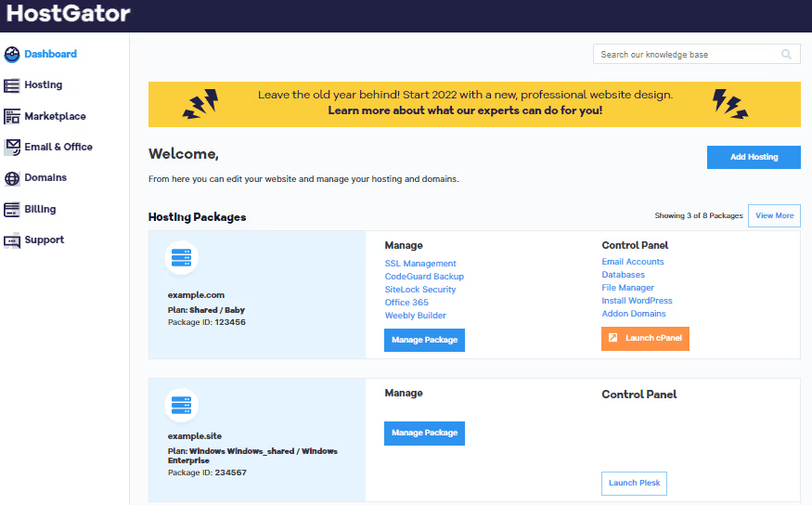
Task: Click the Support chat icon
Action: coord(12,240)
